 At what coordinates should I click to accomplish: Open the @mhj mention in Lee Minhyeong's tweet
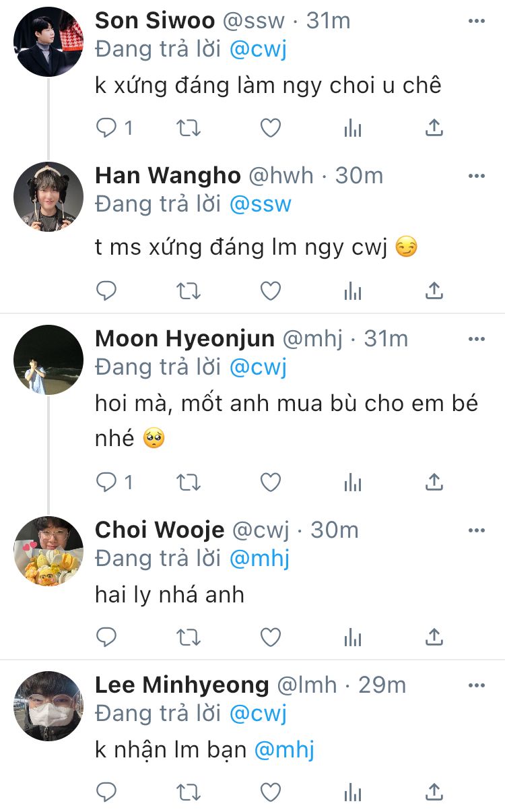284,749
